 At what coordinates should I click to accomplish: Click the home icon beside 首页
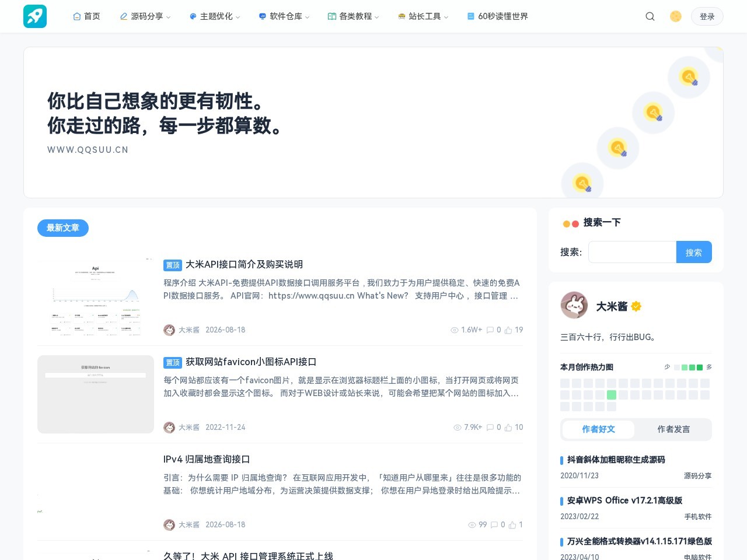[76, 16]
